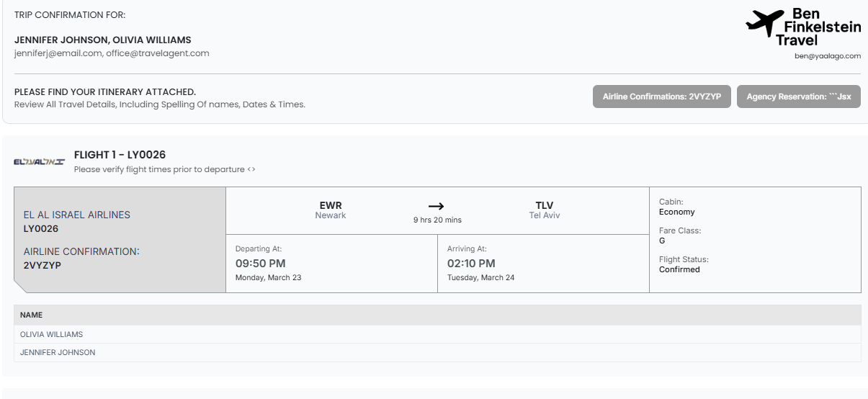This screenshot has height=399, width=868.
Task: Click the PLEASE FIND YOUR ITINERARY ATTACHED line
Action: click(105, 92)
